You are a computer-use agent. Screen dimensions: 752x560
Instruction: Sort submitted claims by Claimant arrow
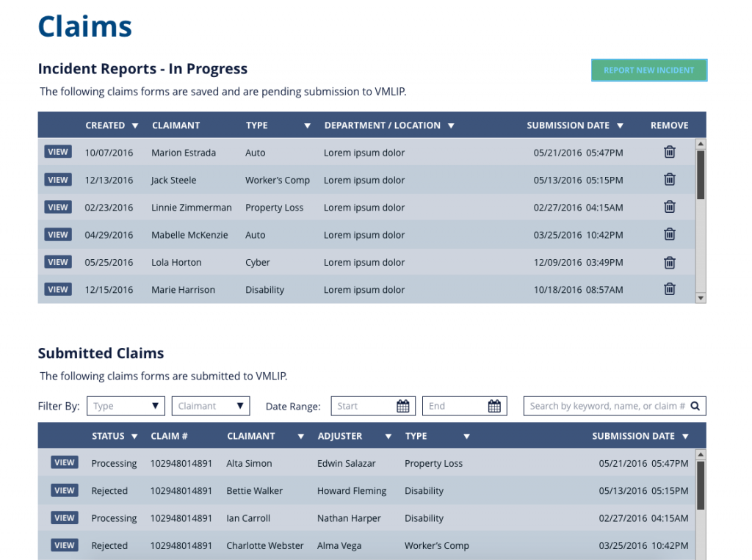pos(300,436)
